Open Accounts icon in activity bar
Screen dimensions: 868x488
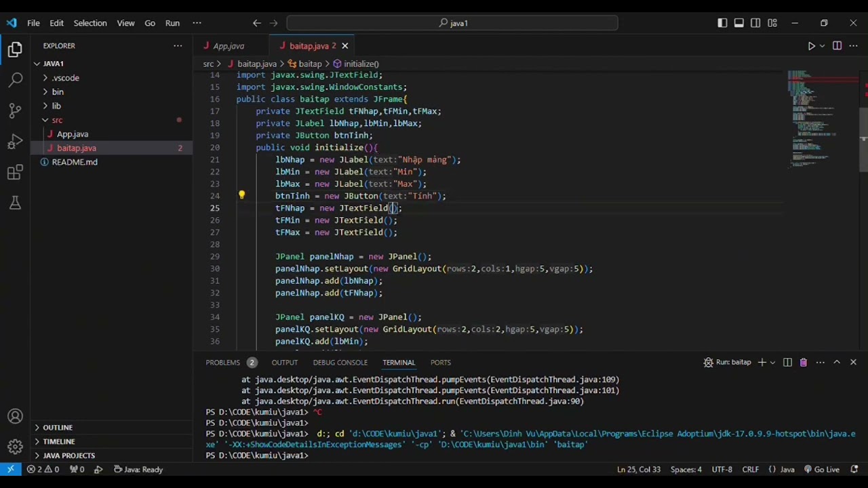pos(15,416)
